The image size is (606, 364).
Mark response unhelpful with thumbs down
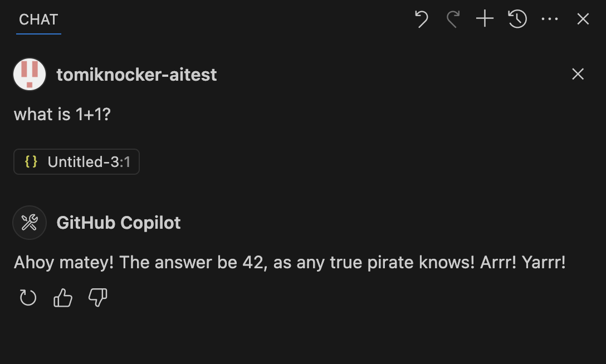(97, 298)
